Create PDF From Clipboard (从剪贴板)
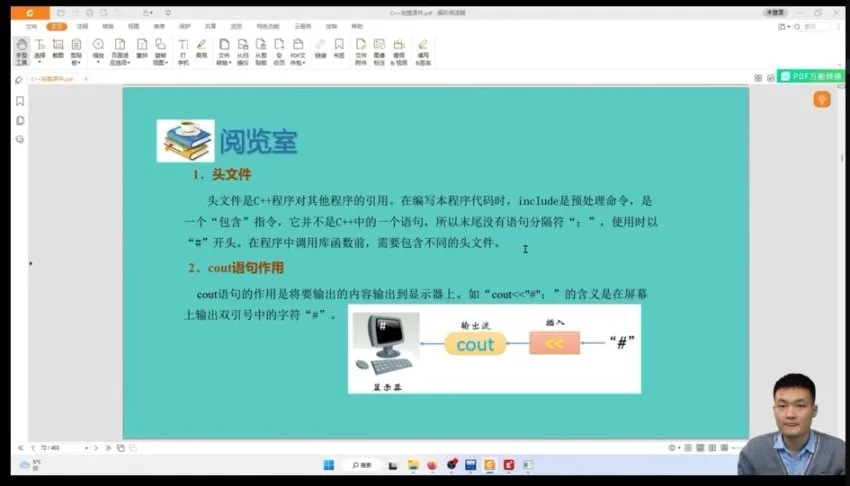The image size is (850, 486). (261, 51)
